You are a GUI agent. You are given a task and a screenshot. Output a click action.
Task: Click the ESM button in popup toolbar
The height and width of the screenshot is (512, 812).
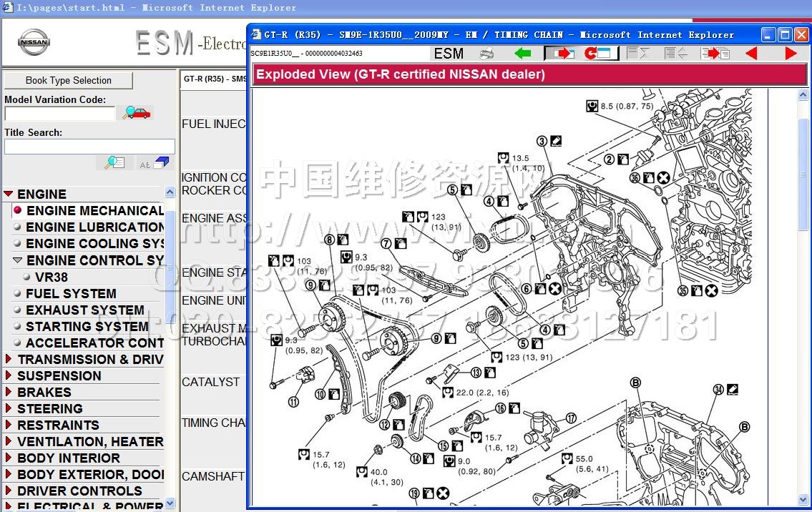(449, 54)
